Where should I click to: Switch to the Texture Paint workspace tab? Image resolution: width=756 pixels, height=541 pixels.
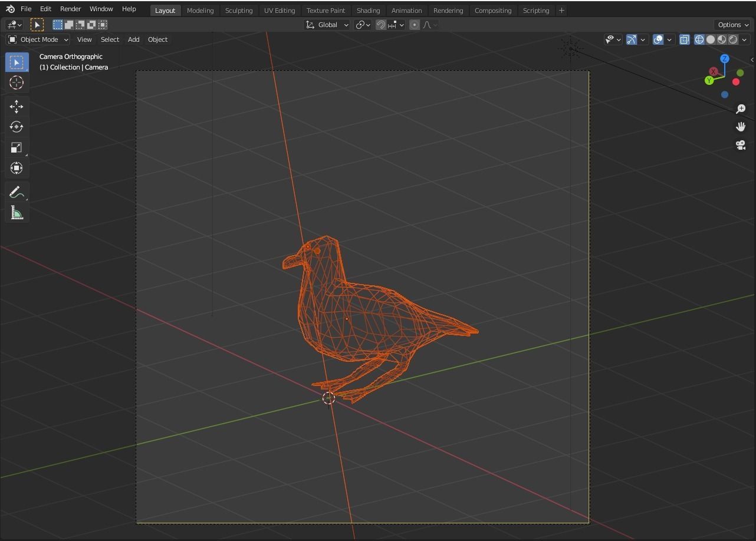(326, 11)
